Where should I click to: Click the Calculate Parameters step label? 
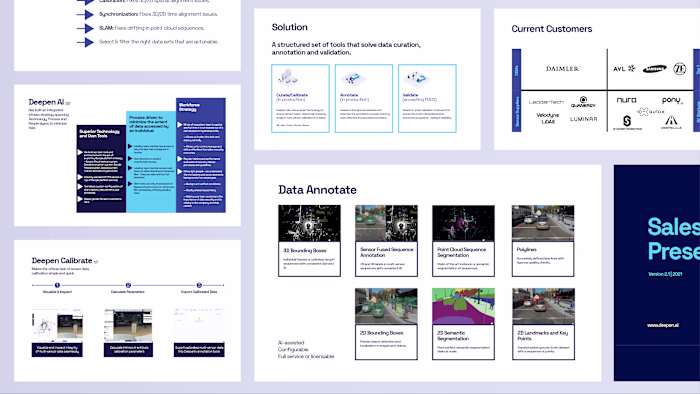pyautogui.click(x=128, y=292)
